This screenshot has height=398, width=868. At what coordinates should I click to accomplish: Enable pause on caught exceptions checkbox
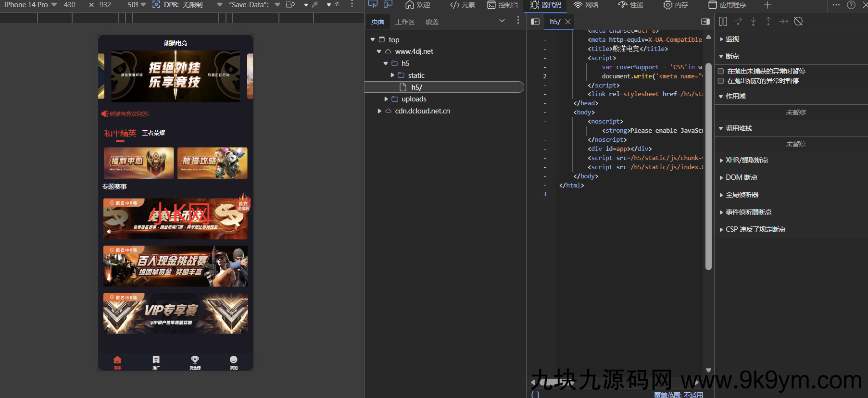click(x=721, y=81)
